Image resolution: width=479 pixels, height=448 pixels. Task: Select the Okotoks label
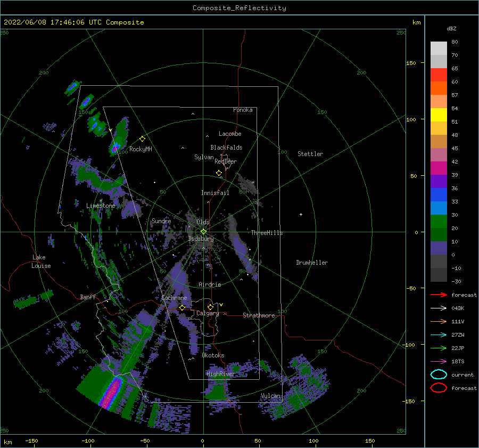point(213,355)
